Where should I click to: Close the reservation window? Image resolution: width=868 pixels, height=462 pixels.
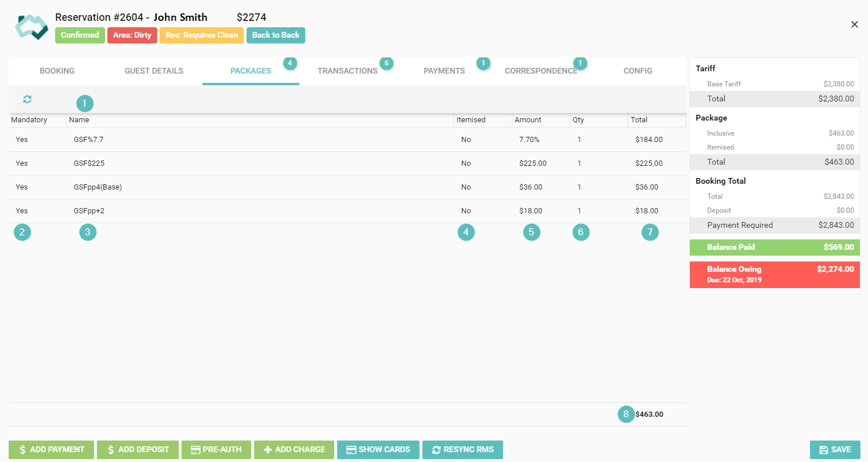coord(854,24)
